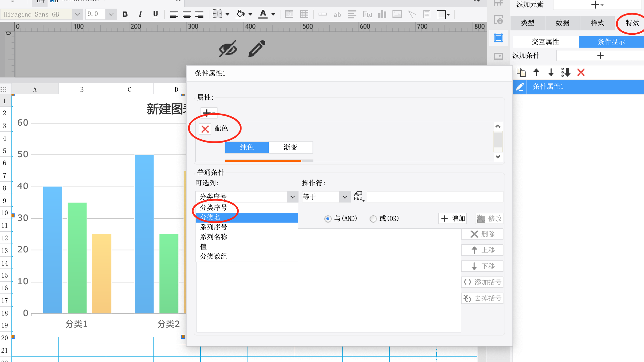
Task: Click the 上移 move up button
Action: click(482, 250)
